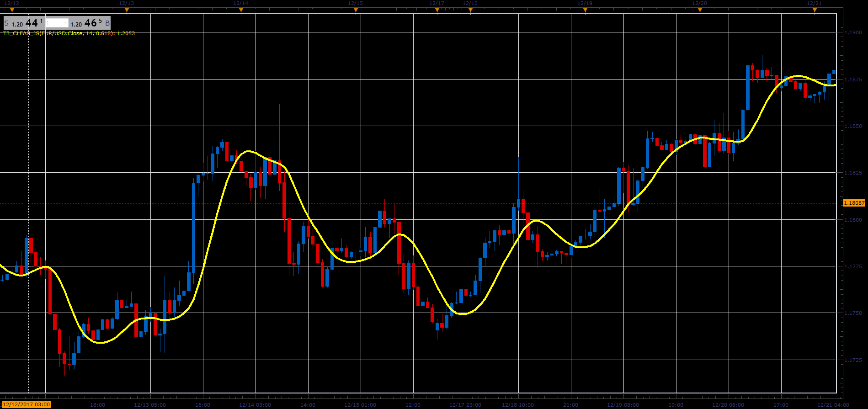Click the 1.1725 price axis label
Viewport: 868px width, 409px height.
pos(853,360)
